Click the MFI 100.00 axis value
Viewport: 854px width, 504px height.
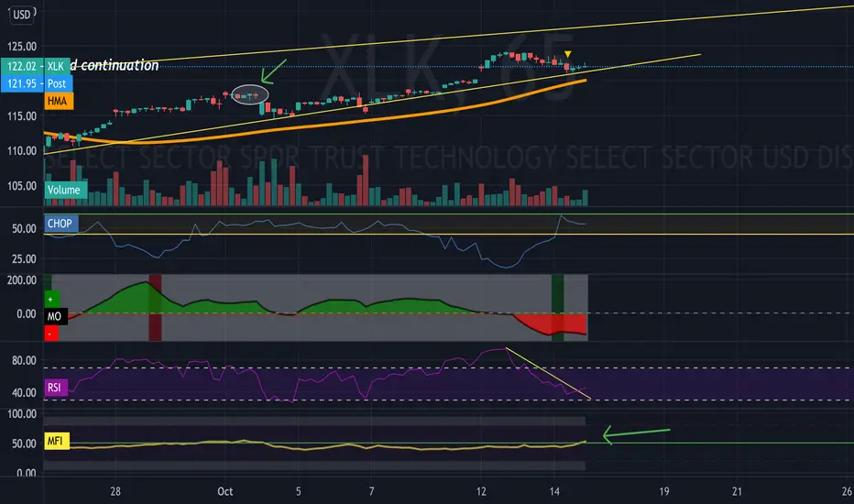[x=22, y=413]
